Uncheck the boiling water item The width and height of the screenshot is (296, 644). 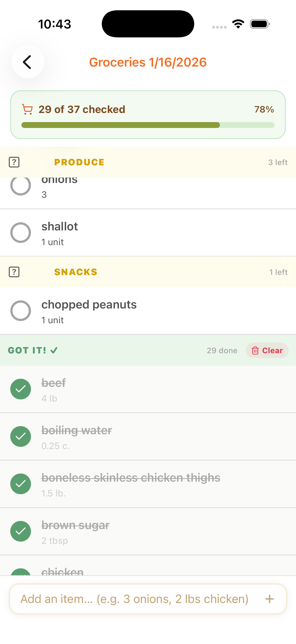pyautogui.click(x=20, y=436)
